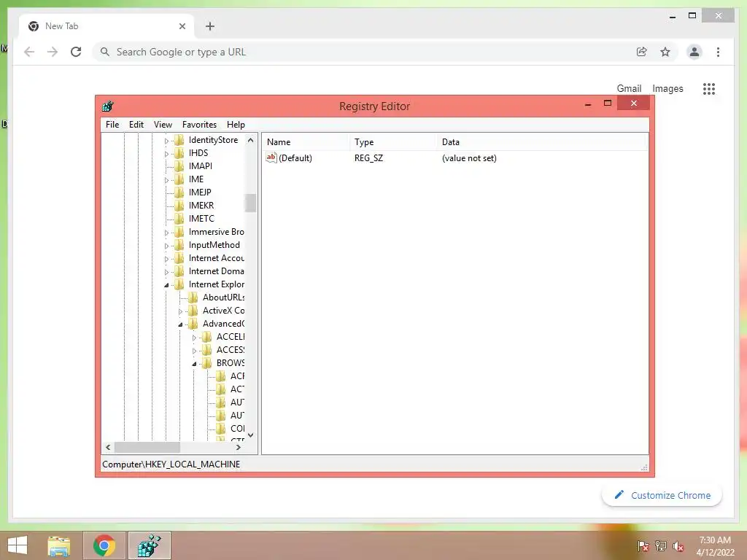This screenshot has width=747, height=560.
Task: Select the IMEKR folder icon
Action: pos(179,205)
